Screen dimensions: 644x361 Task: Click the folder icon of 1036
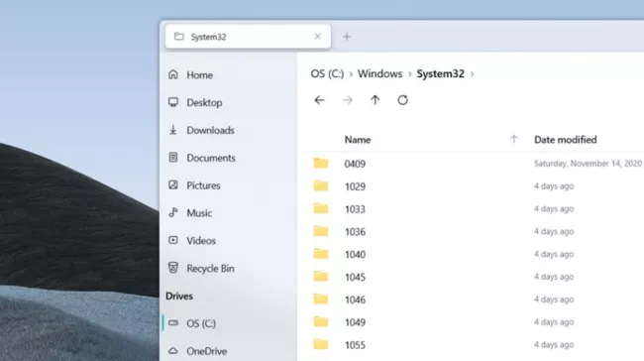tap(321, 231)
